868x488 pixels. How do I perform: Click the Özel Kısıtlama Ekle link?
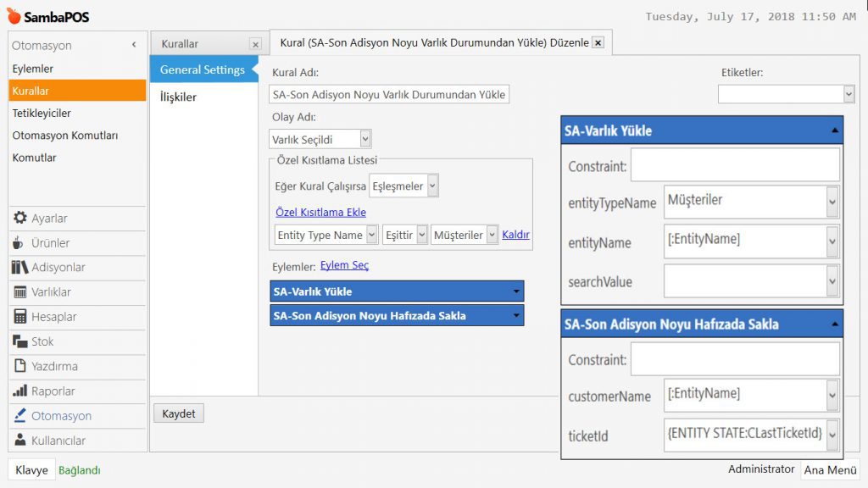[x=320, y=212]
